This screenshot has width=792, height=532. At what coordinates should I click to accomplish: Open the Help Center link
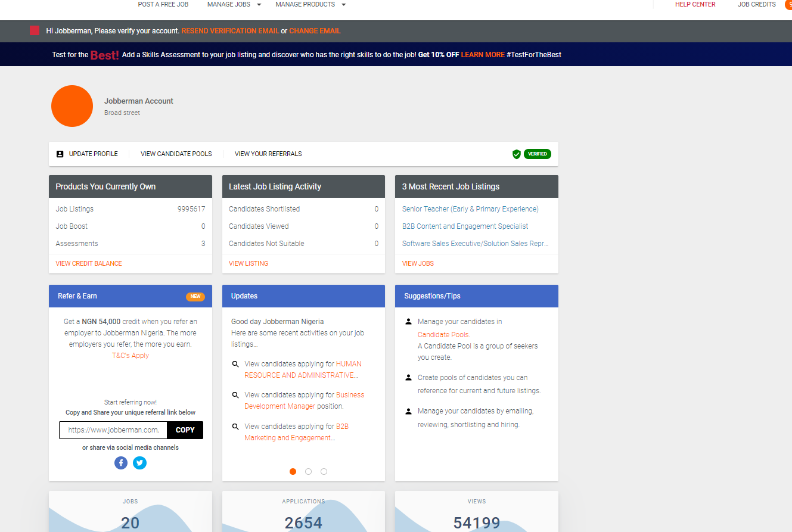(695, 4)
